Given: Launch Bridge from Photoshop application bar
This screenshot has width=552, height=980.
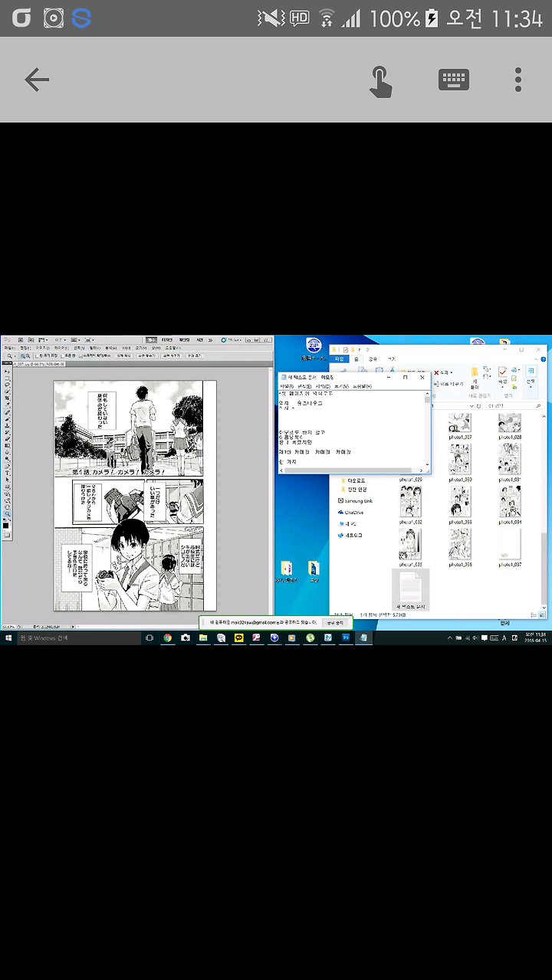Looking at the screenshot, I should point(21,340).
